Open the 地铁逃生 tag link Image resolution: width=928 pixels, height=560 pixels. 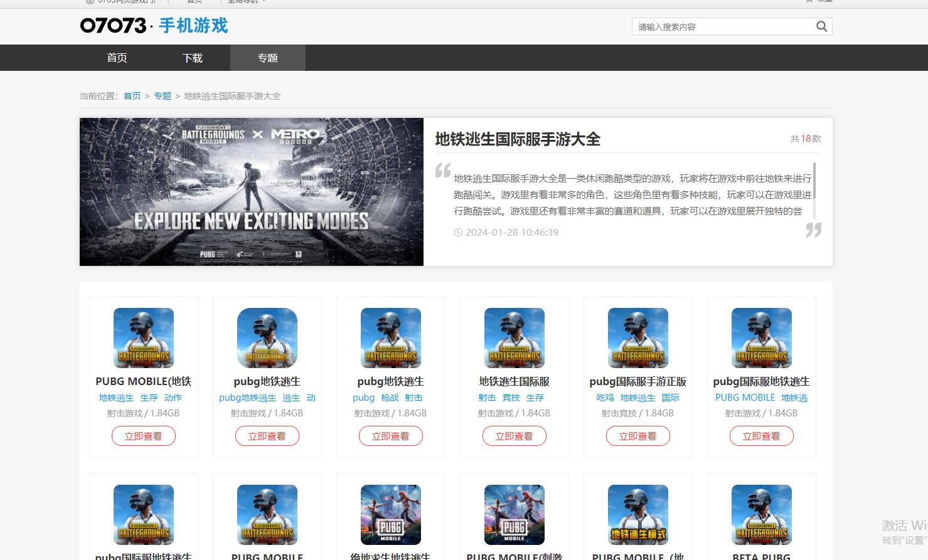117,398
